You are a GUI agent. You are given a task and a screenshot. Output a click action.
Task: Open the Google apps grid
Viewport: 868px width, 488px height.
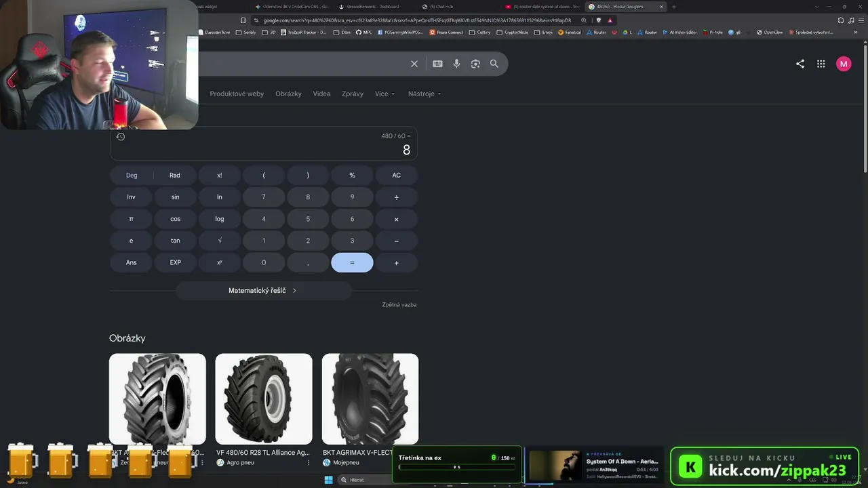(x=821, y=64)
